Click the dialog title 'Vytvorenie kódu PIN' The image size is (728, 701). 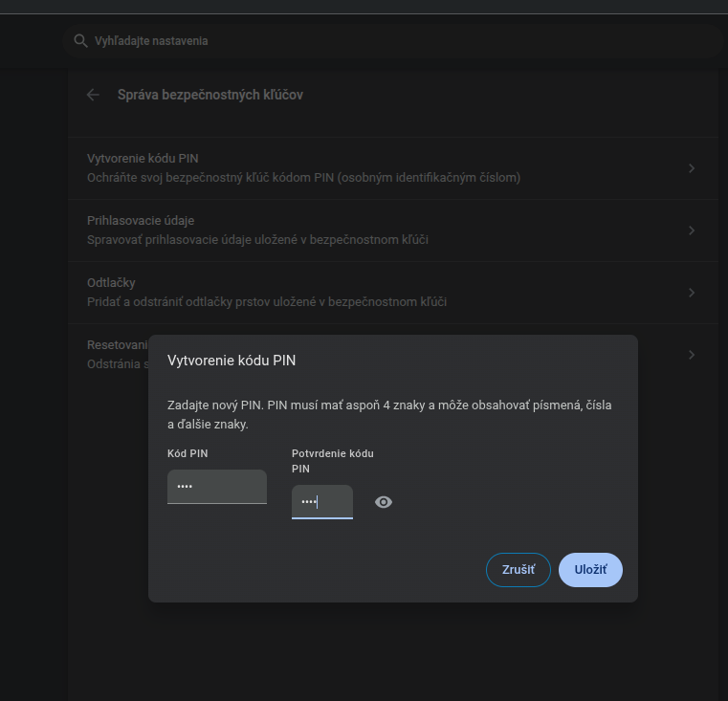point(232,361)
